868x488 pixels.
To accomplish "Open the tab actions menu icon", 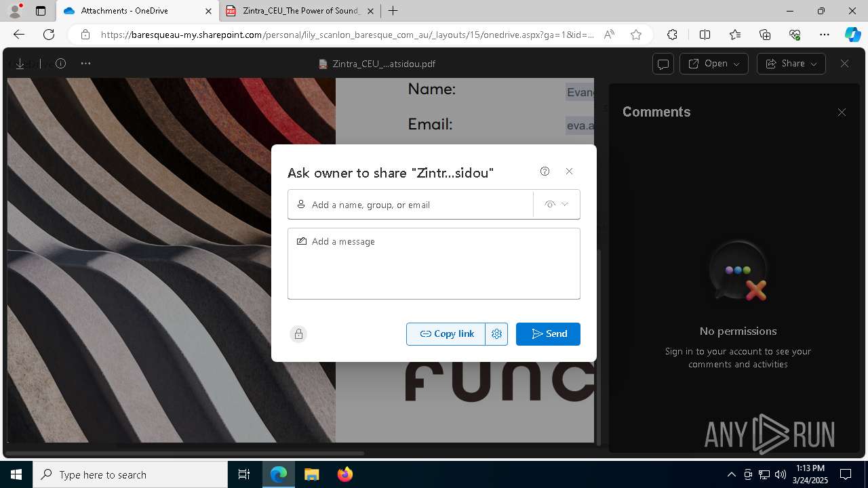I will tap(41, 11).
